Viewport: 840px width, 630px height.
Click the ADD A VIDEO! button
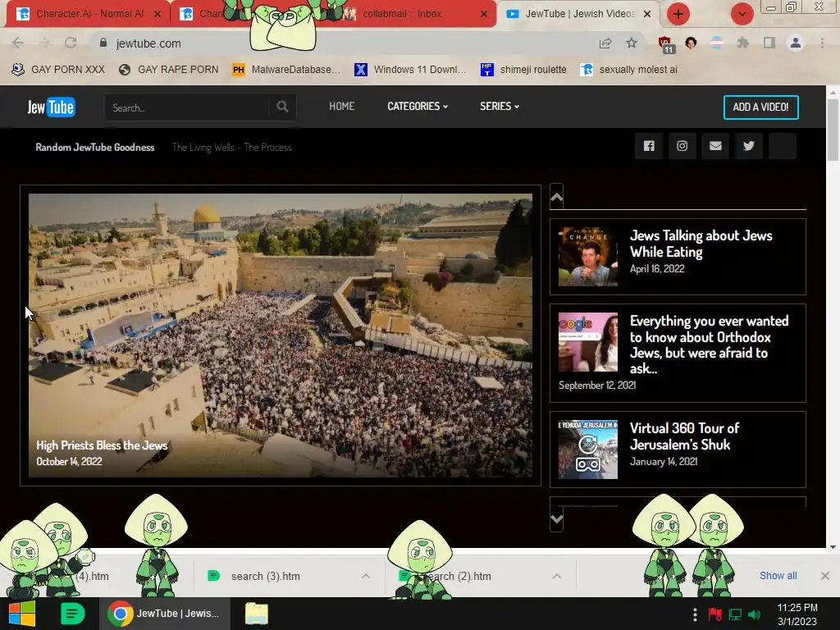[760, 107]
